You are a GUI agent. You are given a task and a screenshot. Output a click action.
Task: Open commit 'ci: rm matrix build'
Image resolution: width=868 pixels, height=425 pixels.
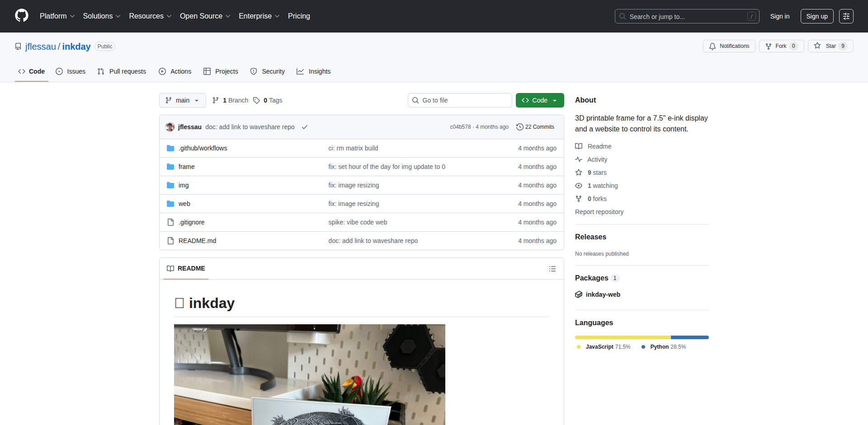pyautogui.click(x=353, y=148)
